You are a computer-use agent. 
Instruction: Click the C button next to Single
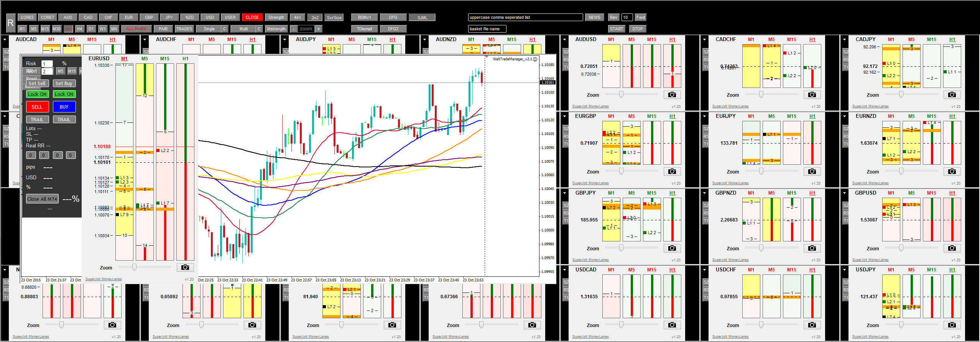(225, 29)
